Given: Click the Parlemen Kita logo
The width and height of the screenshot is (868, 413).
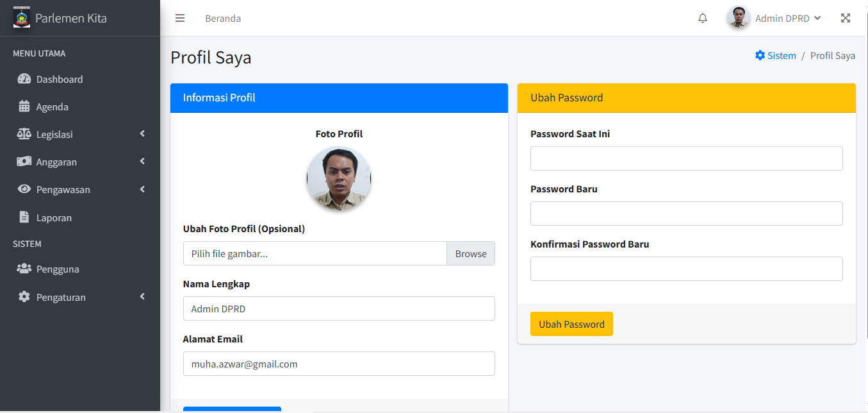Looking at the screenshot, I should click(x=22, y=17).
